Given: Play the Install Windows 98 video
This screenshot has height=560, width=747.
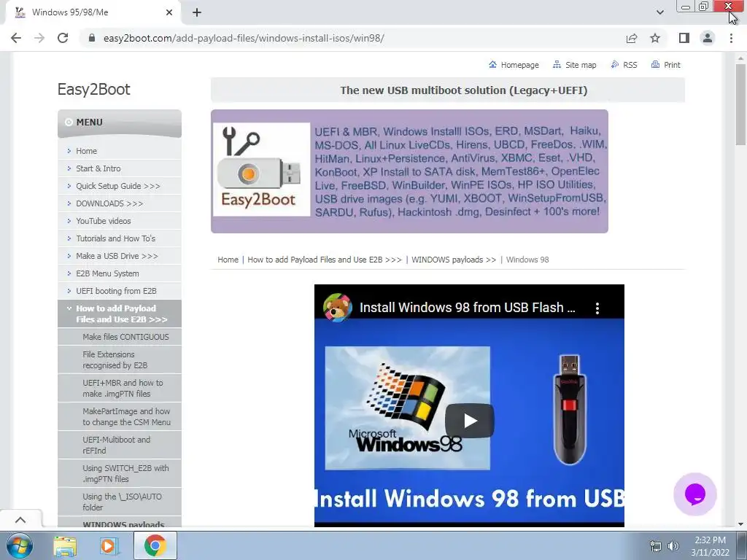Looking at the screenshot, I should pos(469,421).
